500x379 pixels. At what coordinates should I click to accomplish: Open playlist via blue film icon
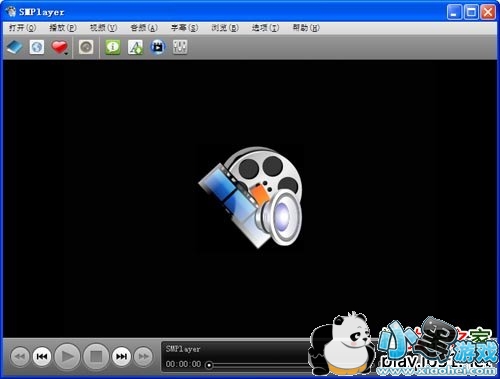(158, 47)
